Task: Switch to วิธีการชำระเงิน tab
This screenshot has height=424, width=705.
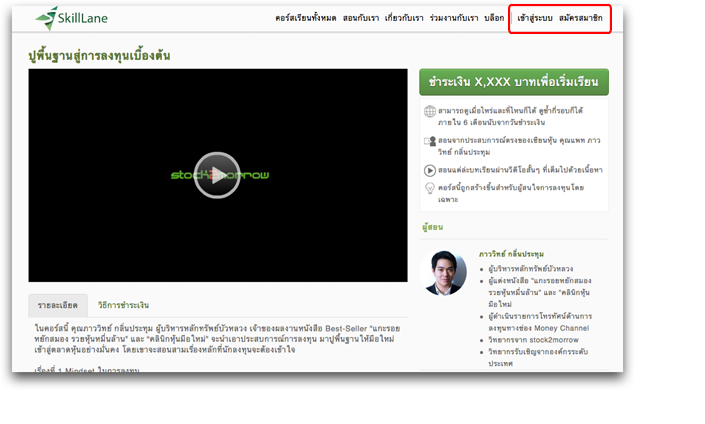Action: pos(123,305)
